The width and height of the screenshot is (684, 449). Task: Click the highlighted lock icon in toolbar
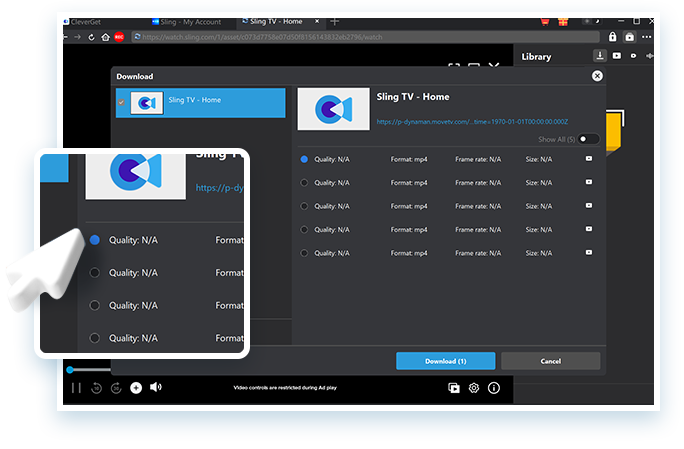click(629, 37)
